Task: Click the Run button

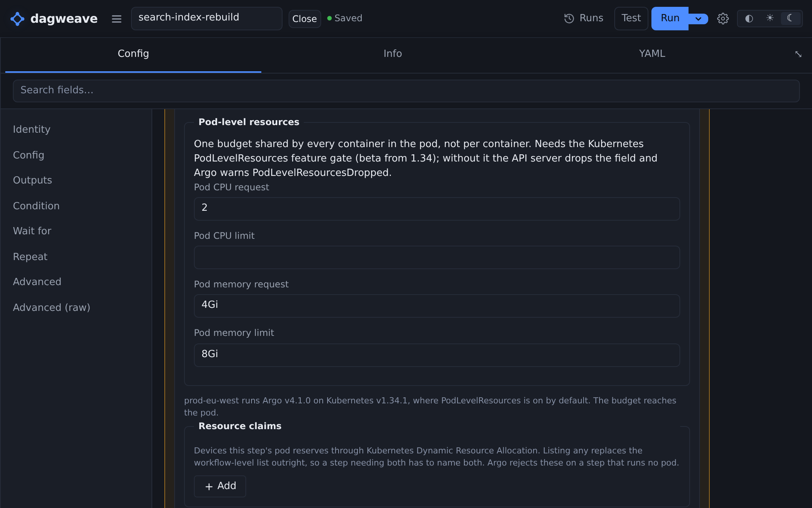Action: pos(670,19)
